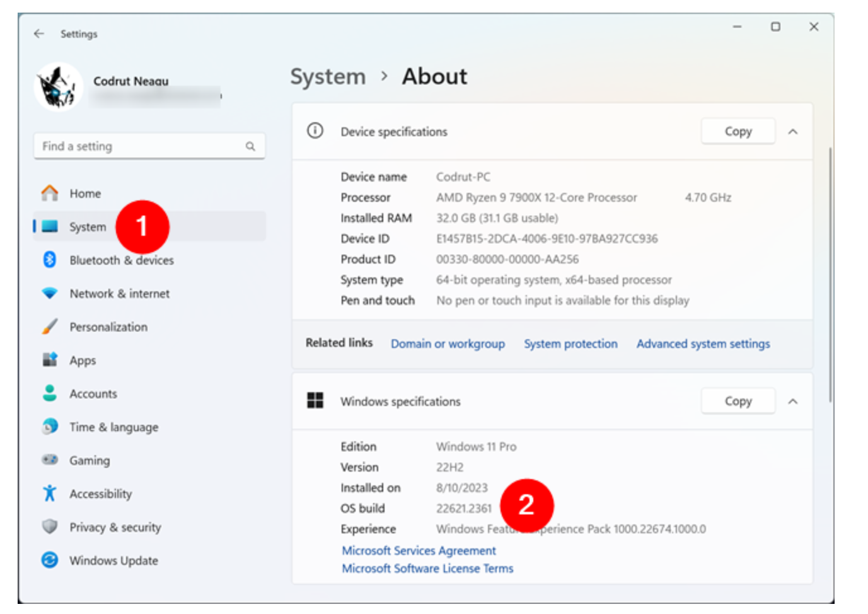
Task: Click the search magnifier icon
Action: tap(250, 146)
